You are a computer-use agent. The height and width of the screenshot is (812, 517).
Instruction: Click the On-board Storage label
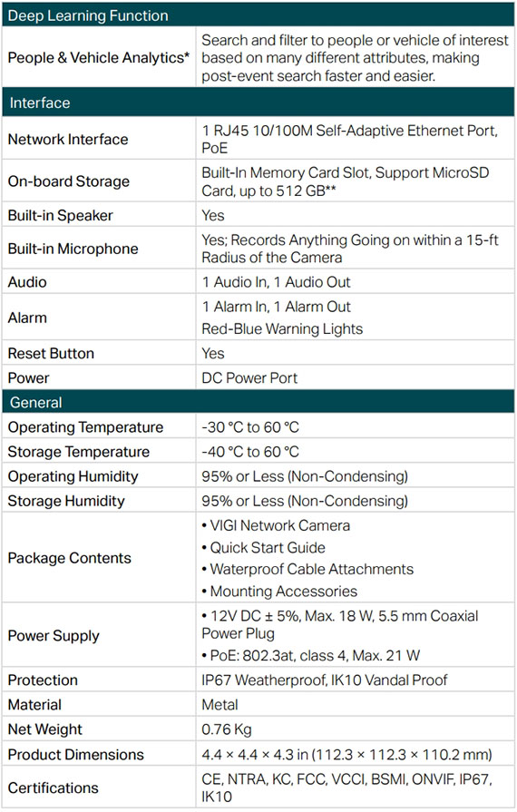tap(69, 181)
